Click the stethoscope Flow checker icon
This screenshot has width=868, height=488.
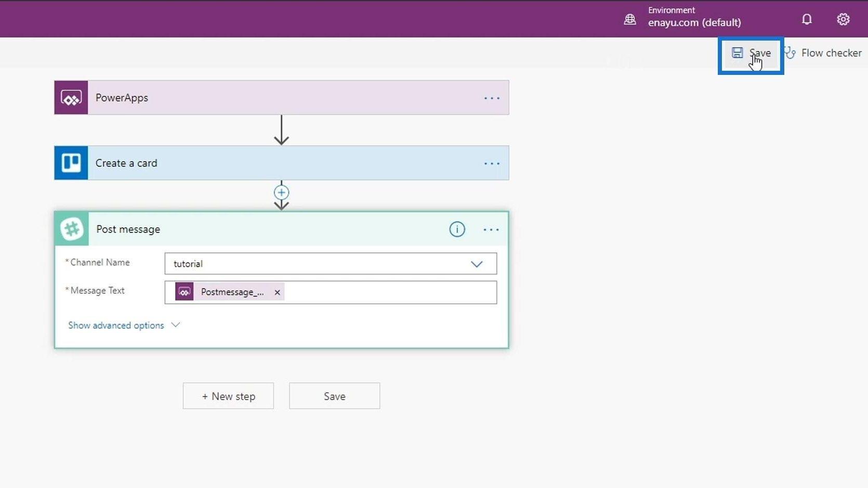point(790,53)
